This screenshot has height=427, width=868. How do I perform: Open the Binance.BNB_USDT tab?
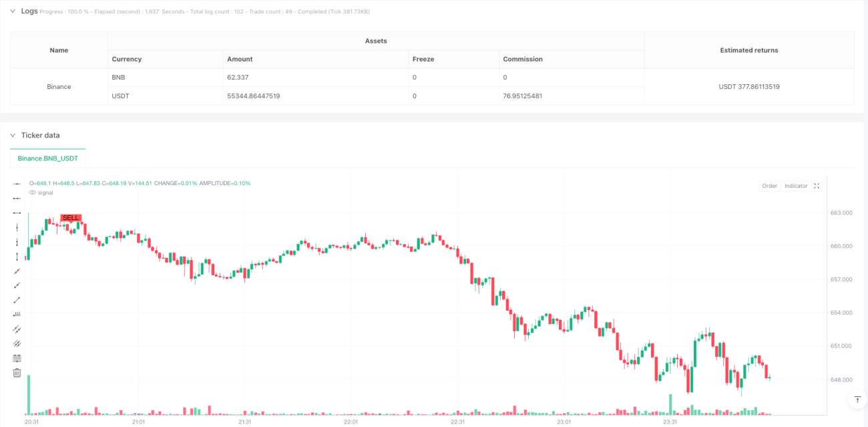pyautogui.click(x=48, y=158)
